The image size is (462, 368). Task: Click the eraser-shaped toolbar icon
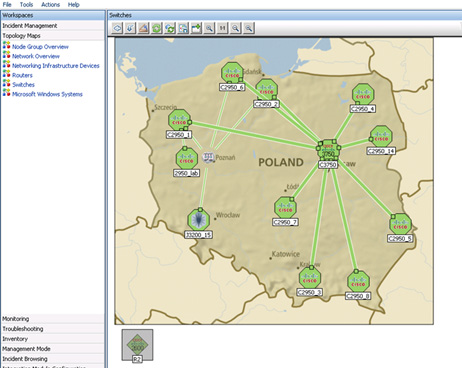click(x=143, y=28)
